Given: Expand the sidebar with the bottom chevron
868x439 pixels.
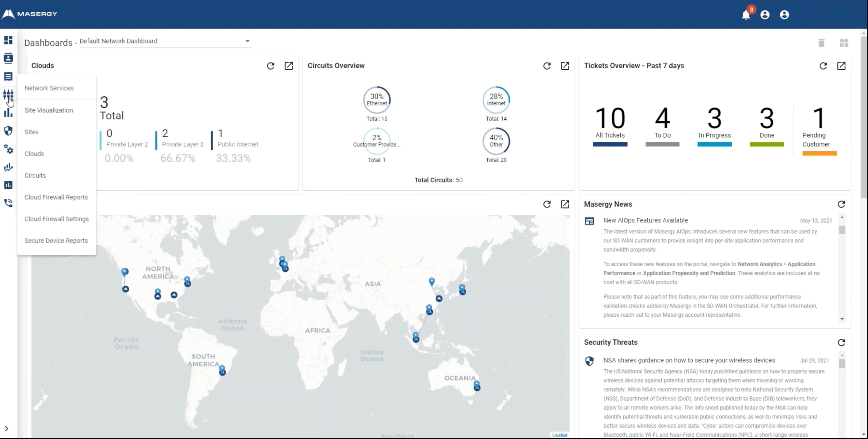Looking at the screenshot, I should (6, 429).
